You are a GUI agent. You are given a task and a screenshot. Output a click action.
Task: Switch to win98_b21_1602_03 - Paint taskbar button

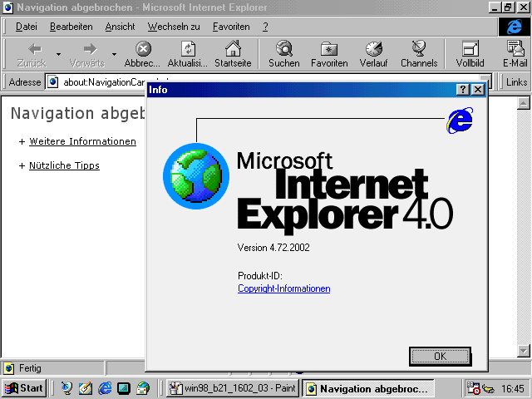tap(233, 388)
